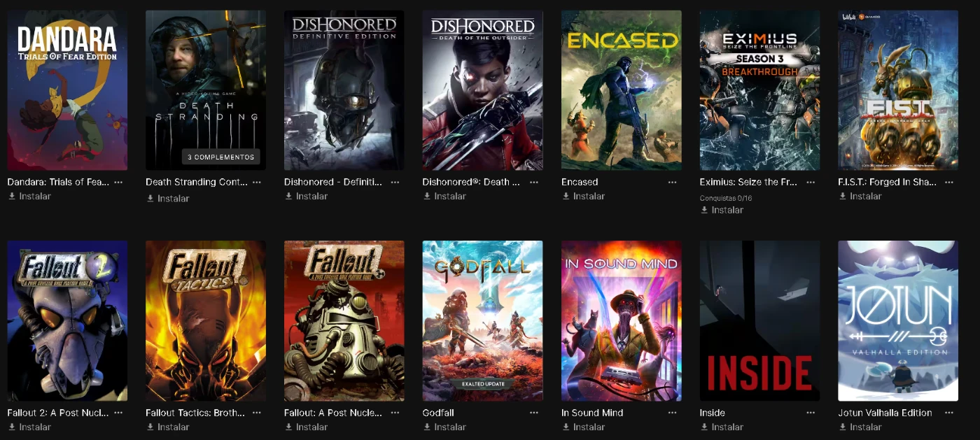Open the Inside game cover thumbnail
Image resolution: width=980 pixels, height=440 pixels.
pos(759,320)
